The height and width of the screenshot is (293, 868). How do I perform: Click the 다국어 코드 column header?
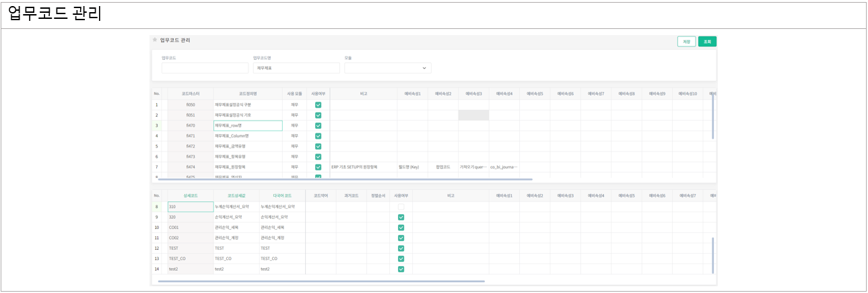click(x=282, y=195)
